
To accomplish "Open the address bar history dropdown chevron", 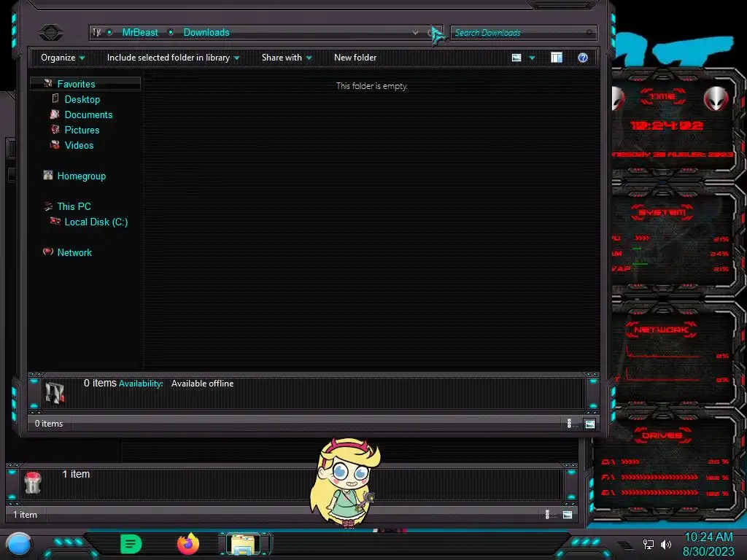I will (415, 32).
